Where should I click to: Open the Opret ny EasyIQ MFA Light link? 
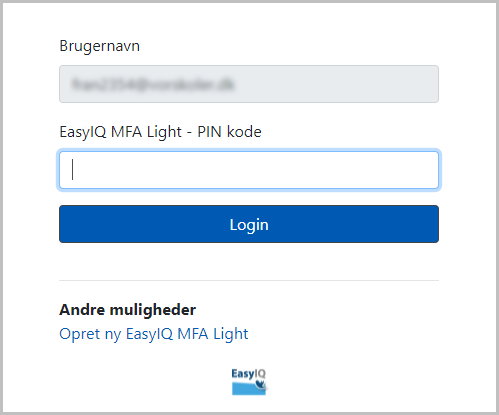point(154,334)
